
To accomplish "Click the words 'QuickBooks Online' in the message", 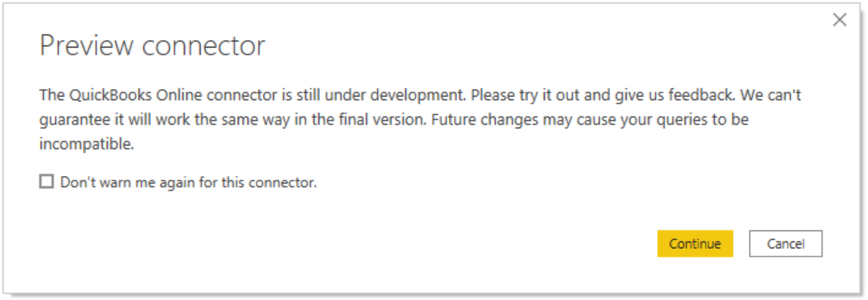I will click(135, 96).
